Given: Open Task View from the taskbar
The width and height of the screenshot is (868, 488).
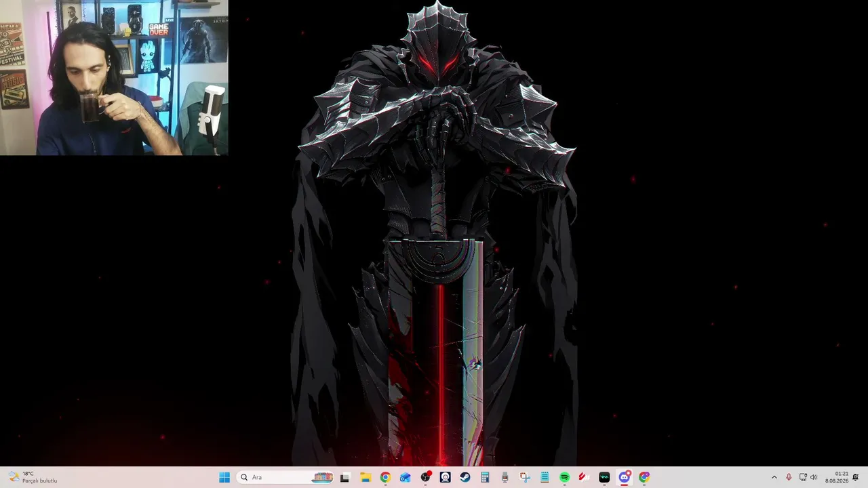Looking at the screenshot, I should click(344, 477).
